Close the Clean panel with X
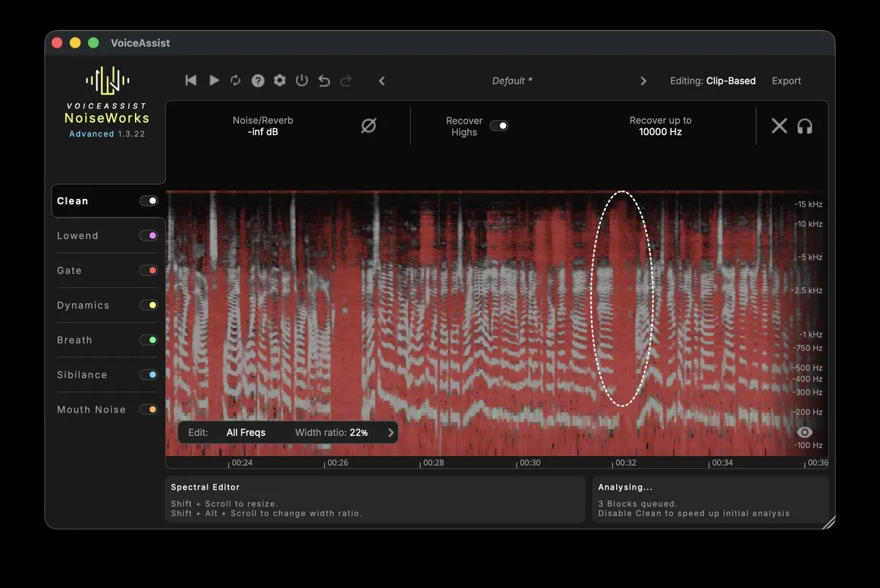 click(x=779, y=126)
